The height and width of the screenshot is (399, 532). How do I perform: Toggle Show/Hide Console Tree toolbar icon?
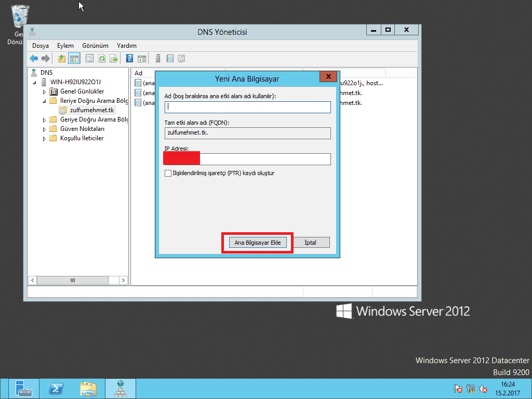tap(74, 58)
